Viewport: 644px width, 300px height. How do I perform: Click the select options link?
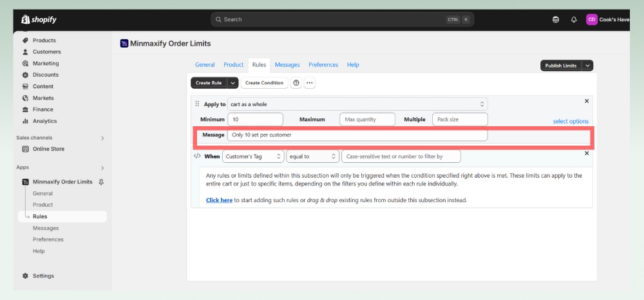[x=571, y=122]
